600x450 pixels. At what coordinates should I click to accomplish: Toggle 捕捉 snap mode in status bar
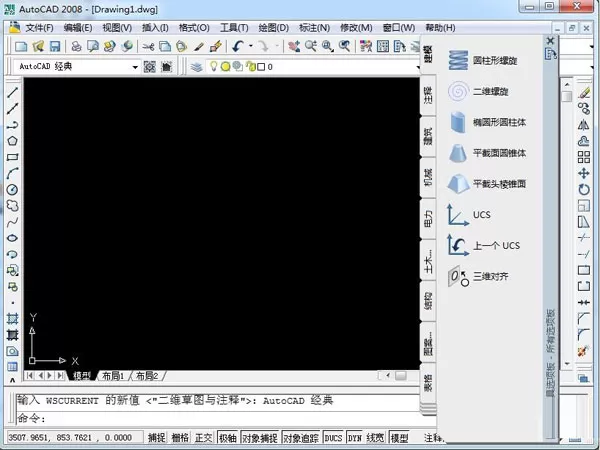click(x=157, y=437)
